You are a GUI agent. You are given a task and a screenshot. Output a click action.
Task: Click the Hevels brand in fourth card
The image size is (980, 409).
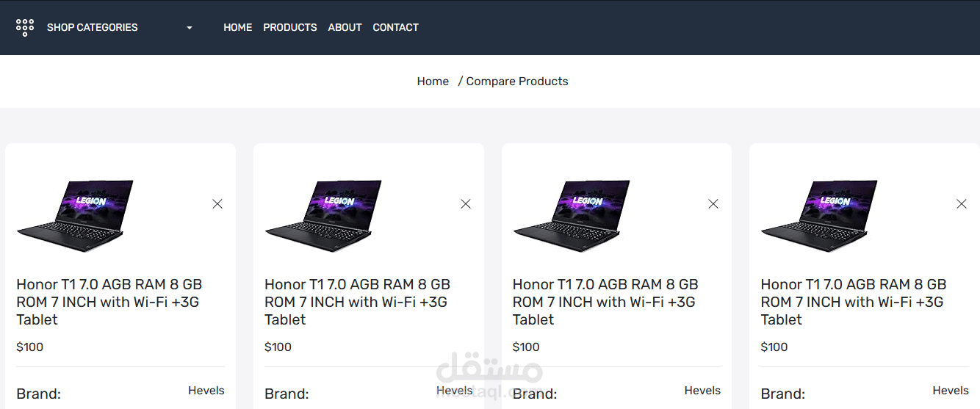pos(951,391)
